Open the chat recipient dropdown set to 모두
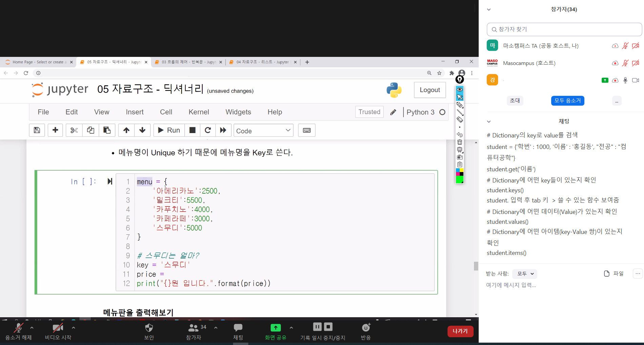 (525, 274)
